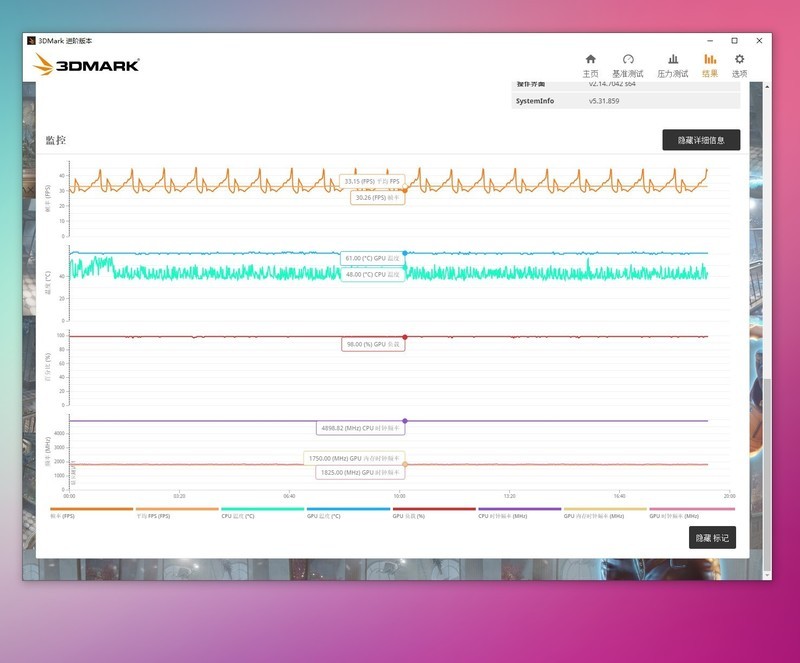Image resolution: width=800 pixels, height=663 pixels.
Task: Click the 3DMark title bar app icon
Action: pyautogui.click(x=31, y=41)
